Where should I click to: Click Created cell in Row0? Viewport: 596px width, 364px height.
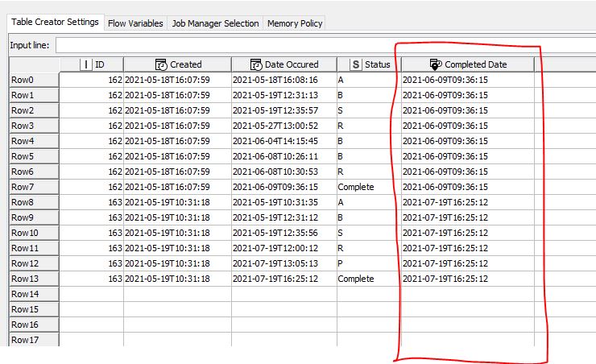(x=177, y=80)
